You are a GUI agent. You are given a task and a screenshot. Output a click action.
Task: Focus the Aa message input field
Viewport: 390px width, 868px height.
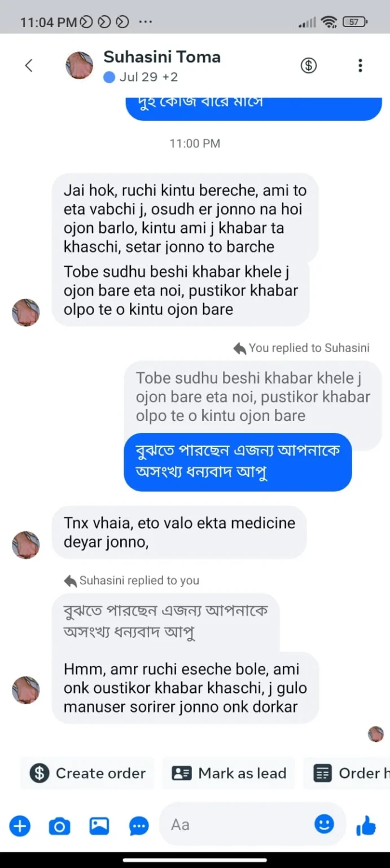pyautogui.click(x=237, y=825)
